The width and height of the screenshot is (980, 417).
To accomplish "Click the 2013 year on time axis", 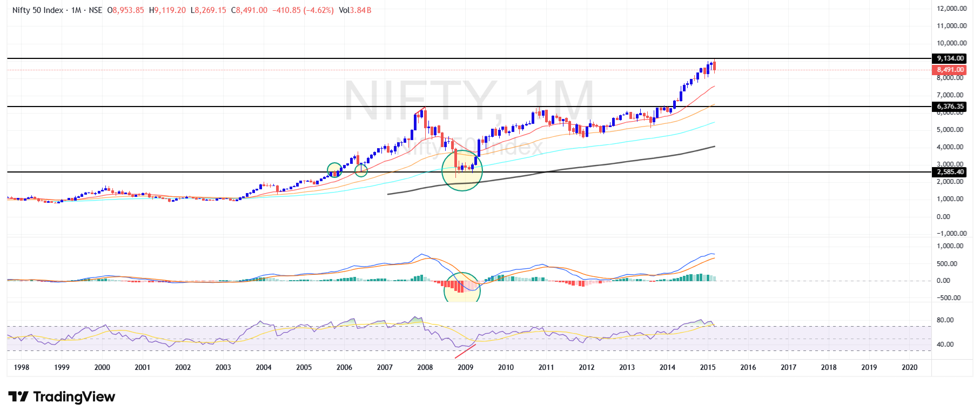I will click(627, 367).
